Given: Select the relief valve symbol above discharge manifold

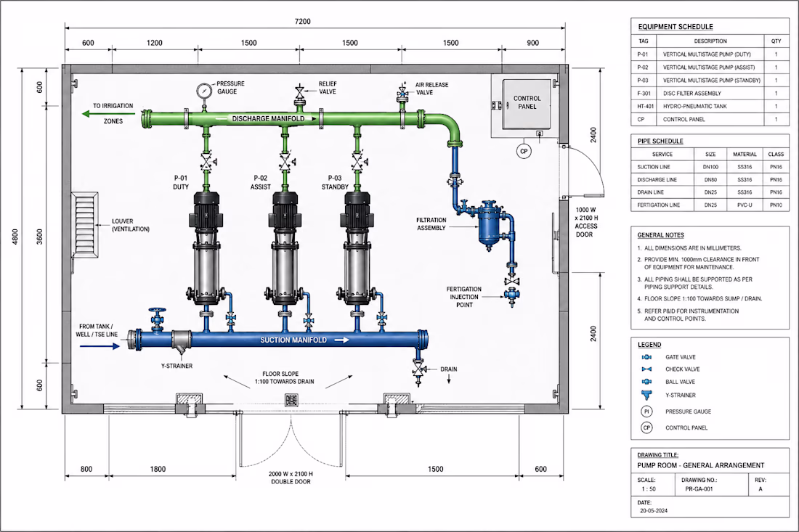Looking at the screenshot, I should 299,93.
